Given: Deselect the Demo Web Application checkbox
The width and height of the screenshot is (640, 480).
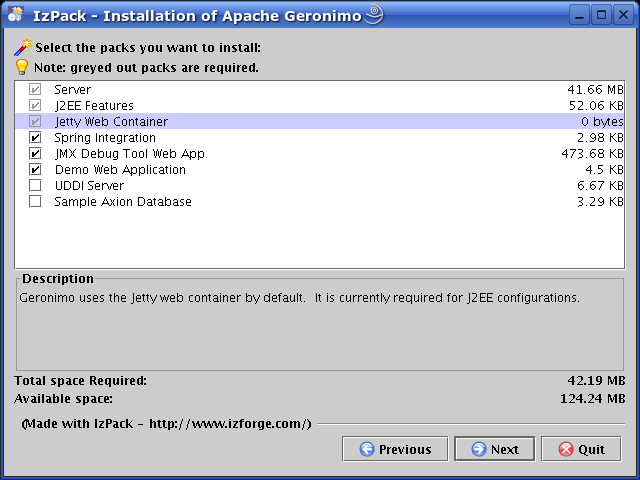Looking at the screenshot, I should point(35,170).
